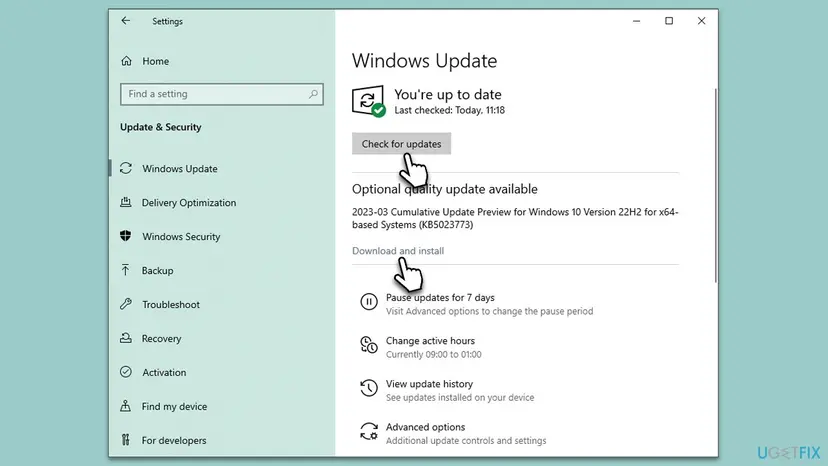Click the Windows Security shield icon
This screenshot has width=828, height=466.
126,236
